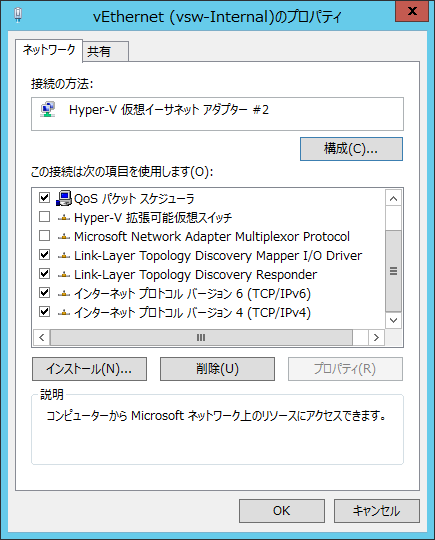
Task: Click the QoS packet scheduler computer icon
Action: pyautogui.click(x=64, y=198)
